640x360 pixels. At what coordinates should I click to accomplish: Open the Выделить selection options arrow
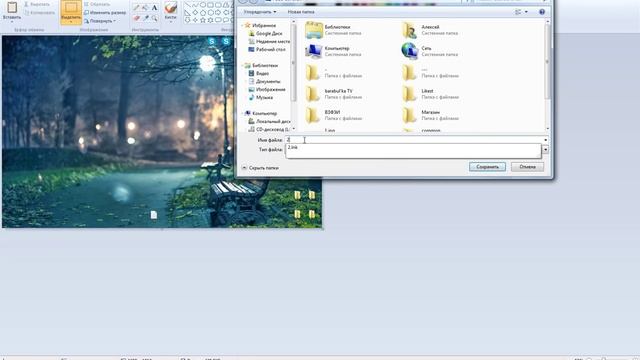pos(71,22)
